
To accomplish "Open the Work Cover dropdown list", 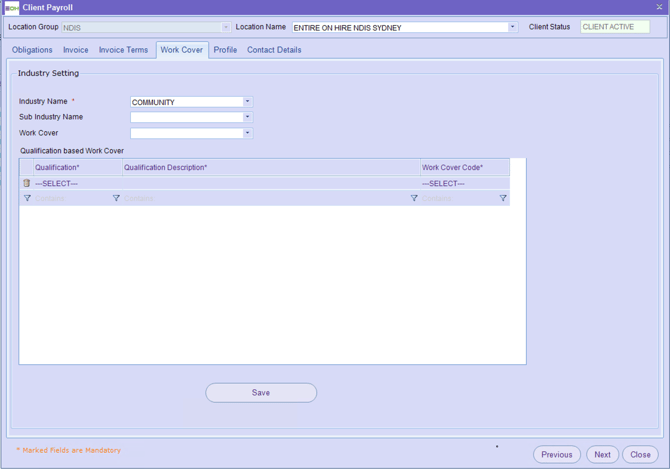I will (x=248, y=133).
